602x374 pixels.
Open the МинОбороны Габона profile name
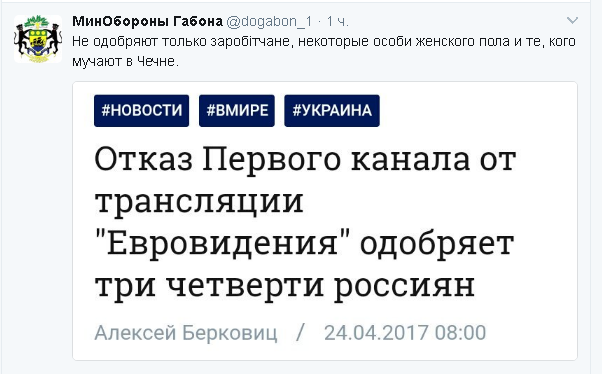click(x=147, y=21)
